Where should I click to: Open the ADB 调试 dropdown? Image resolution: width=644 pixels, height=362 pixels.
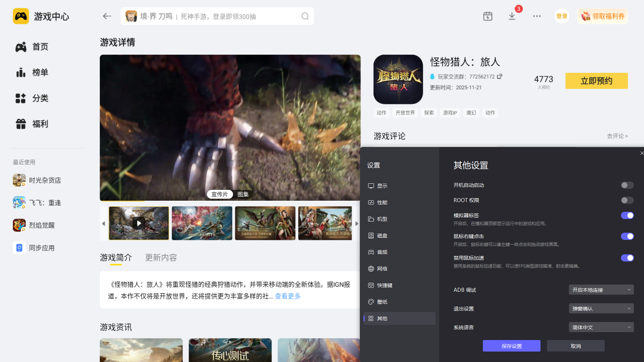601,290
